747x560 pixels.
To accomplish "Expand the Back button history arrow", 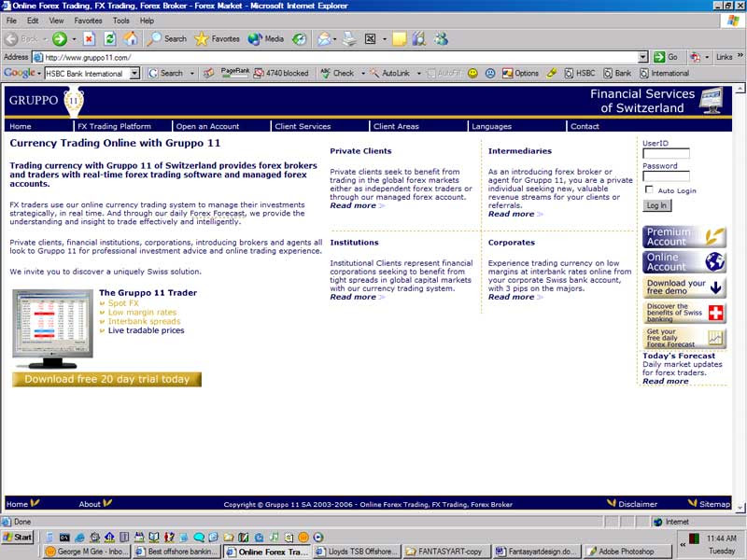I will click(44, 39).
